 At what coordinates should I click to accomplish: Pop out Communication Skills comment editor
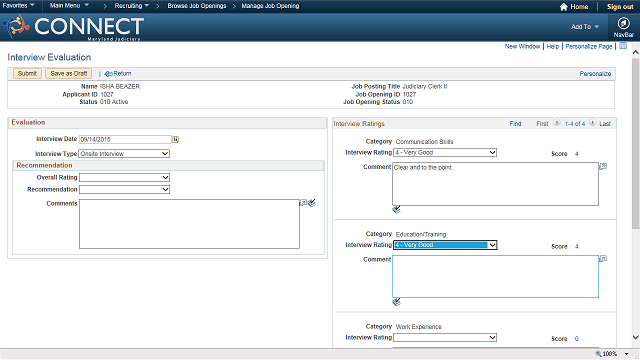(603, 166)
